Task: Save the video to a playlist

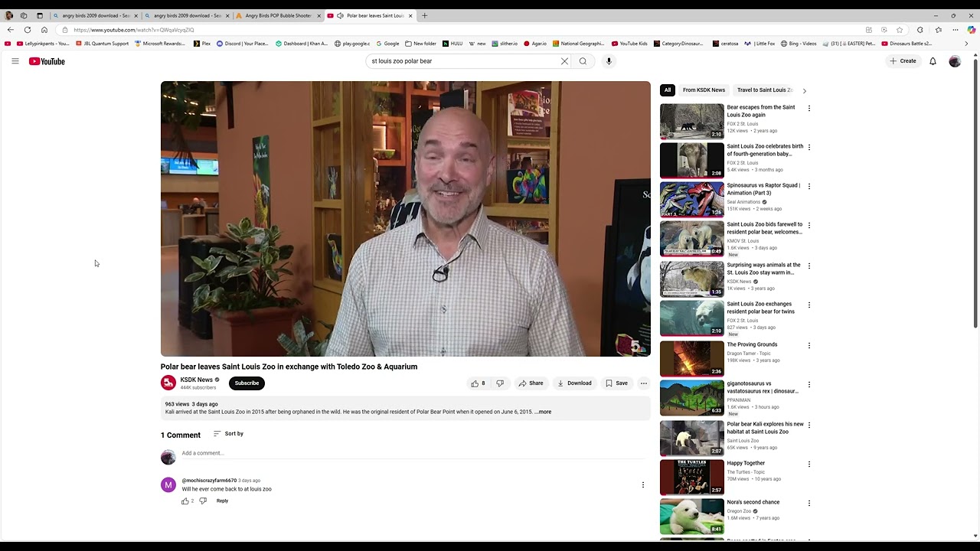Action: pos(616,383)
